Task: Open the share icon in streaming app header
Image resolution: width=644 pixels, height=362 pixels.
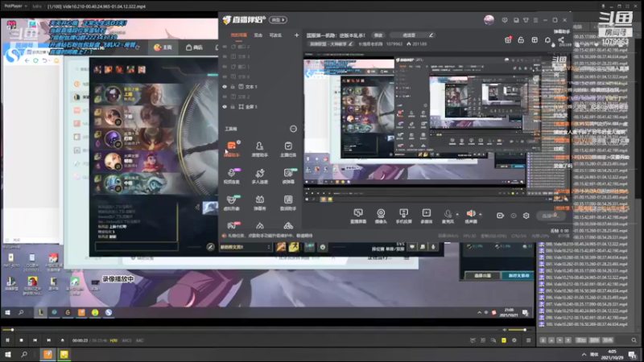Action: [x=561, y=39]
